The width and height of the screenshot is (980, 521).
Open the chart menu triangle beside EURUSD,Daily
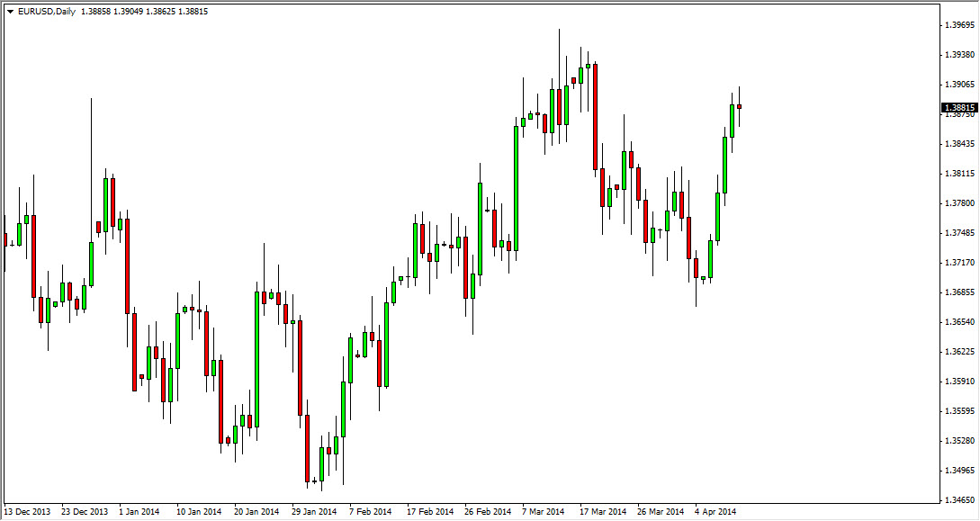point(10,12)
